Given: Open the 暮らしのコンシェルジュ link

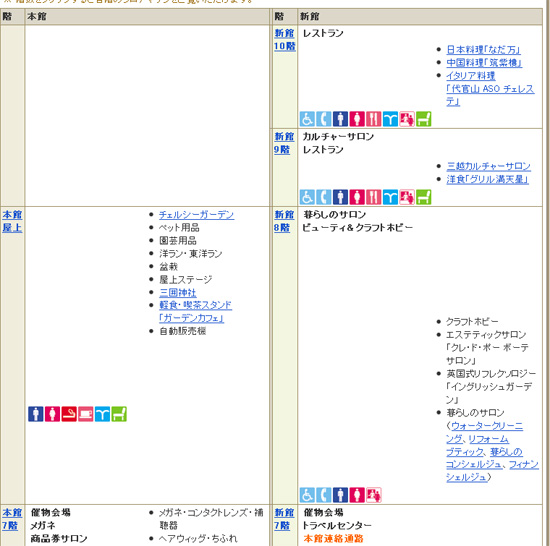Looking at the screenshot, I should [x=484, y=458].
